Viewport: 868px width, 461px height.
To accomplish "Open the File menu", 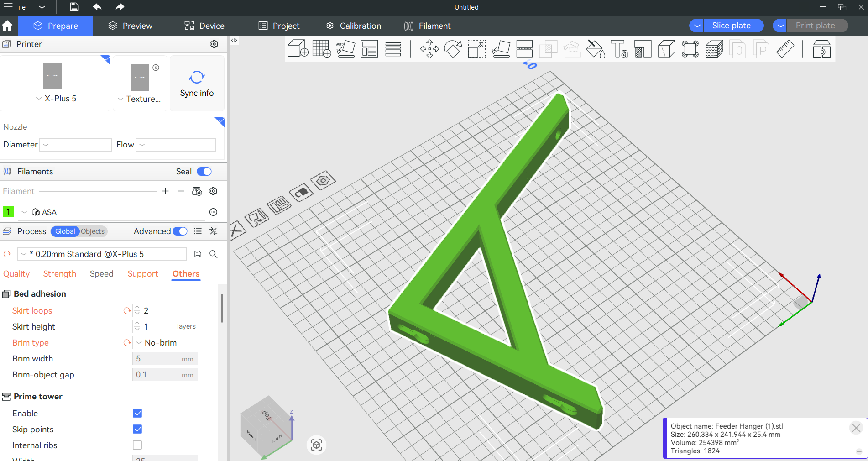I will [15, 7].
